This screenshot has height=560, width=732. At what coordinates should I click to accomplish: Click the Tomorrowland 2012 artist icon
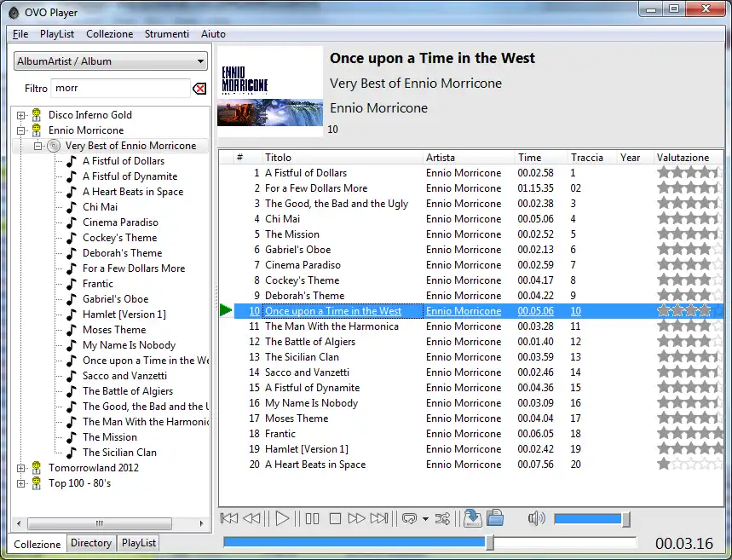click(x=37, y=468)
